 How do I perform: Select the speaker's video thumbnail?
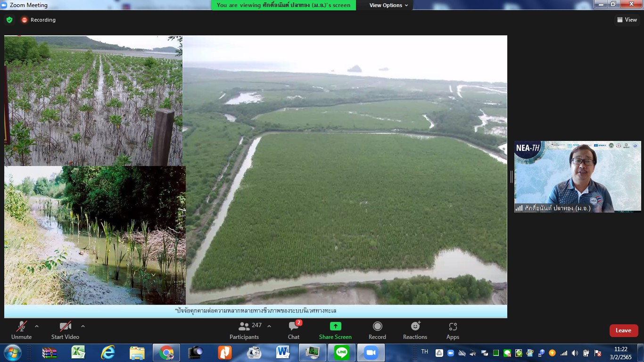578,177
